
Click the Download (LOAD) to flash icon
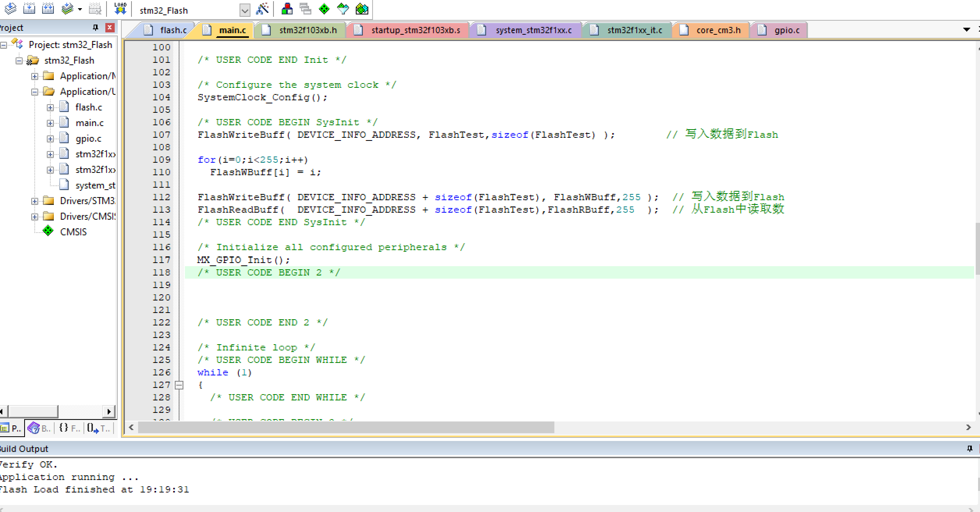[120, 9]
